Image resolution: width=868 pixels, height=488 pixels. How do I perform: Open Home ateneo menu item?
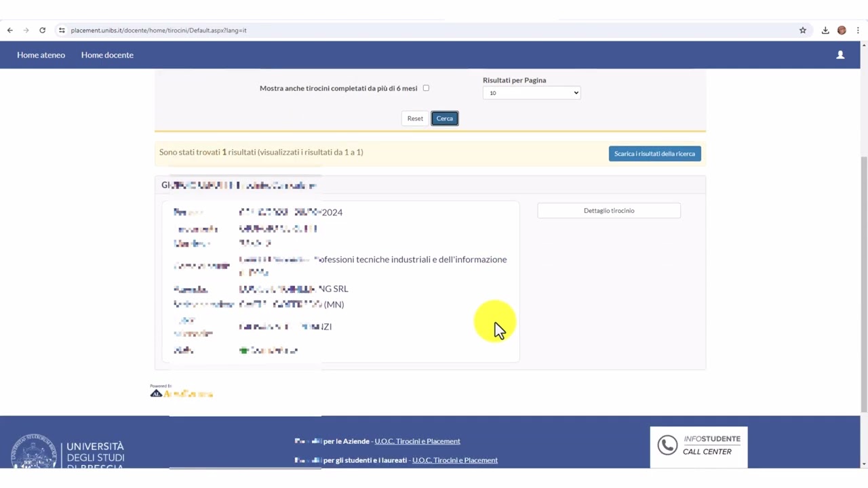(41, 55)
